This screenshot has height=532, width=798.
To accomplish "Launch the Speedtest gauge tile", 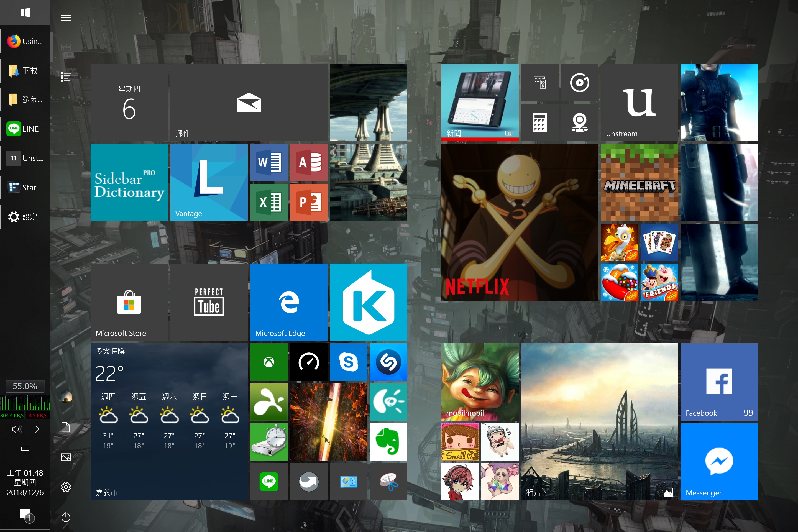I will (x=309, y=362).
